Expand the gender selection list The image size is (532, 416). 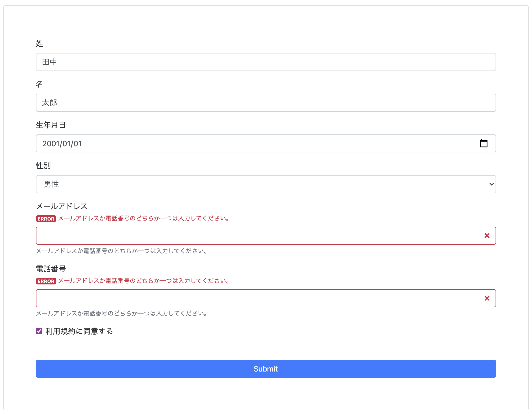coord(266,184)
